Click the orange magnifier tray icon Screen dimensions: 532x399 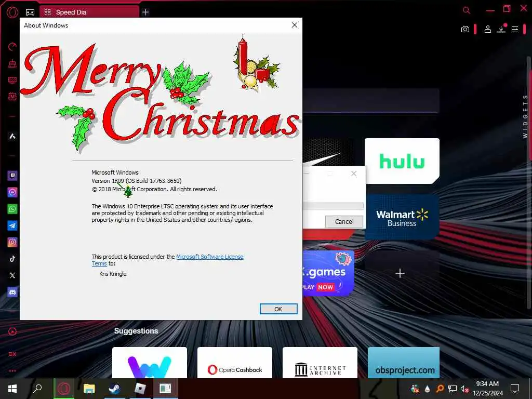[440, 389]
